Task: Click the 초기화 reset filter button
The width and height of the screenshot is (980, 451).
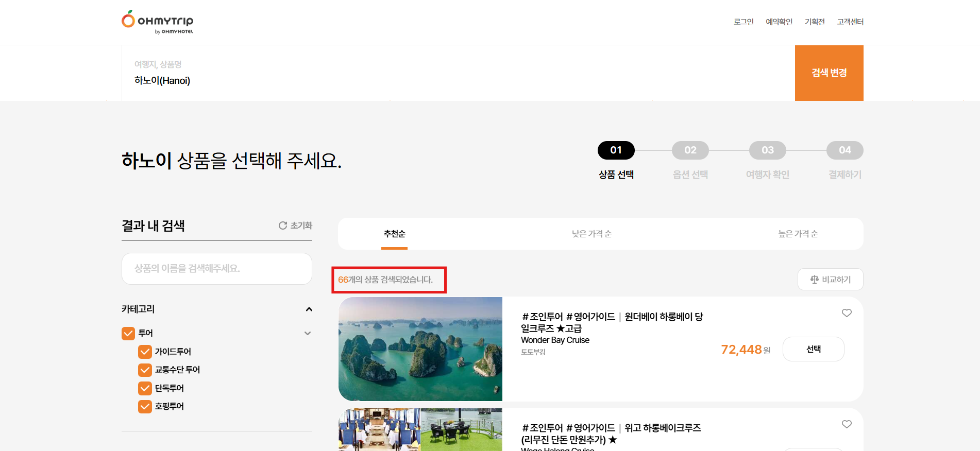Action: tap(295, 225)
